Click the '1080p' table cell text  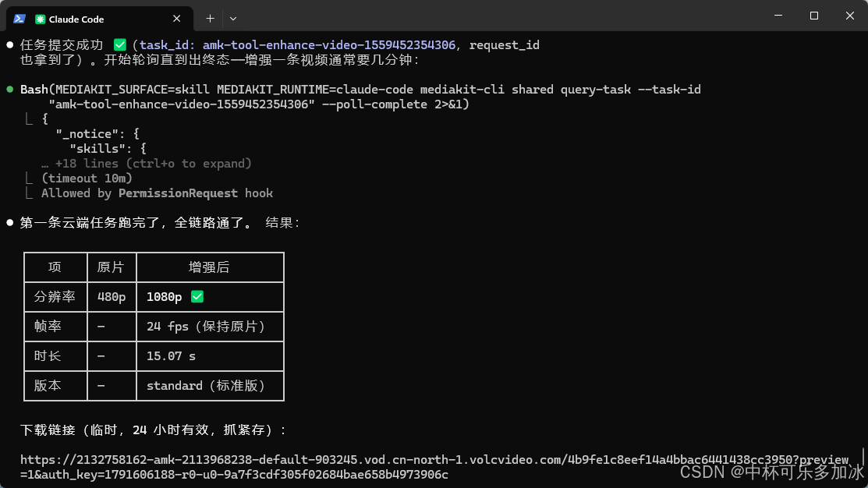164,296
